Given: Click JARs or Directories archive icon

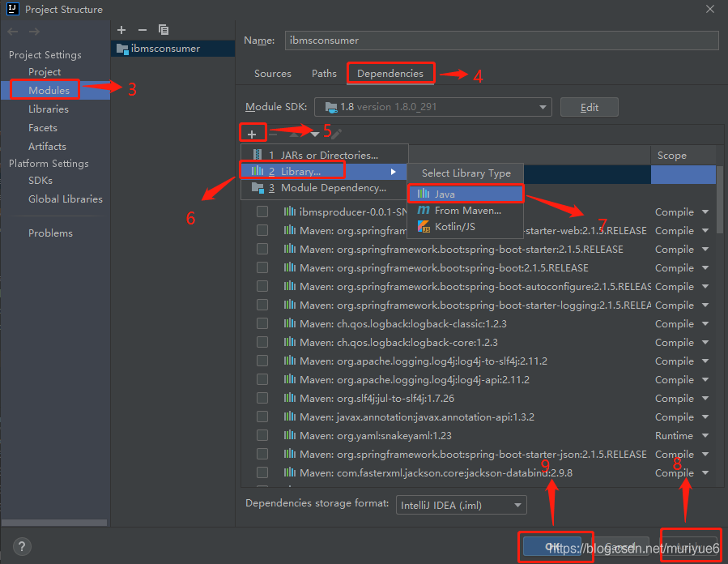Looking at the screenshot, I should tap(258, 155).
